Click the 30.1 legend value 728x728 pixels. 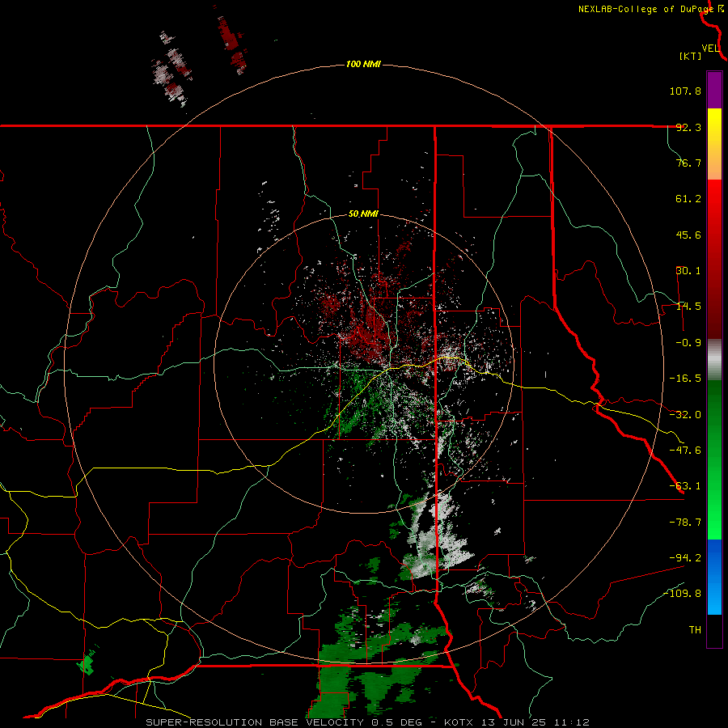click(688, 271)
